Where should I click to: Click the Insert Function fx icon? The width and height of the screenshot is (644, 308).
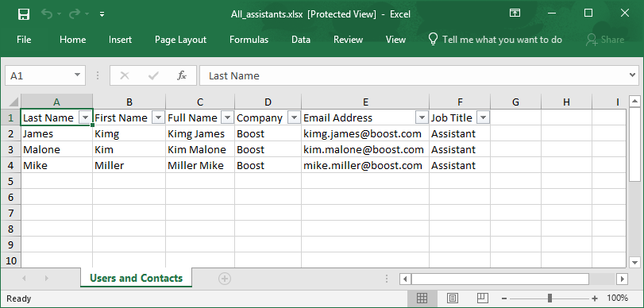coord(182,75)
